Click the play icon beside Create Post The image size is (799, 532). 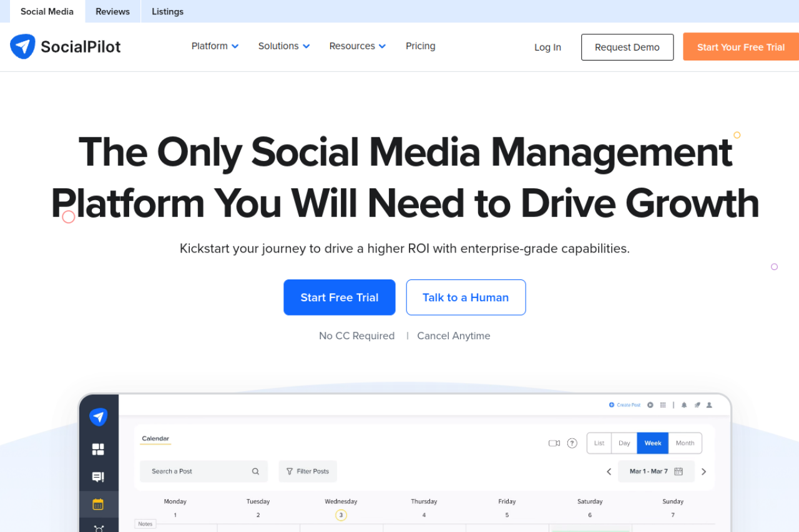(650, 405)
